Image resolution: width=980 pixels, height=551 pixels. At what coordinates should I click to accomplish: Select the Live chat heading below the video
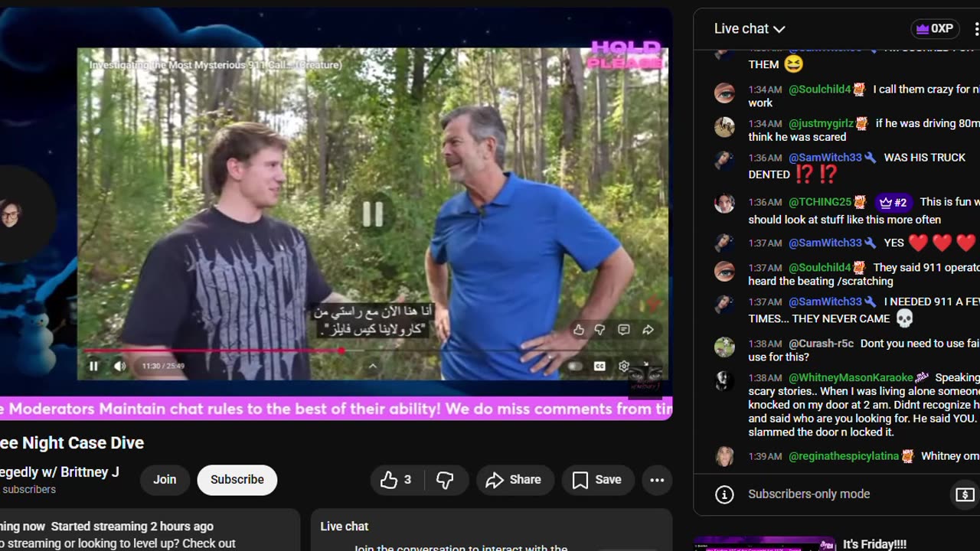point(345,527)
